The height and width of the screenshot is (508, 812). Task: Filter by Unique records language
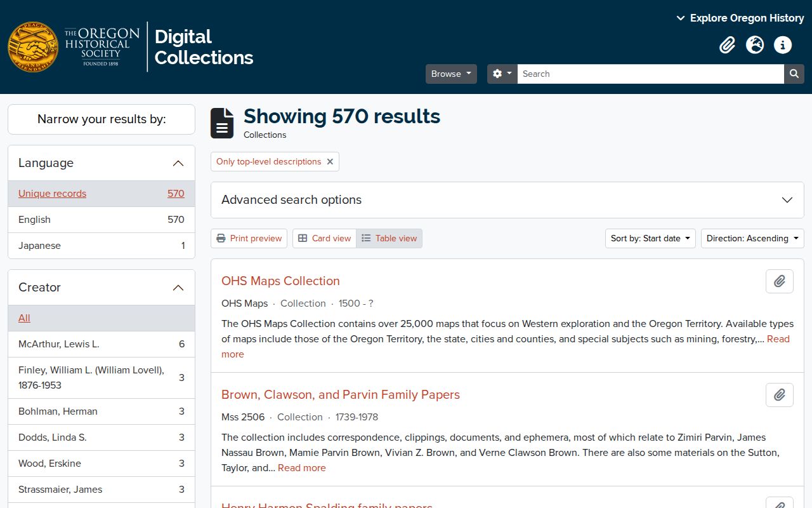101,194
